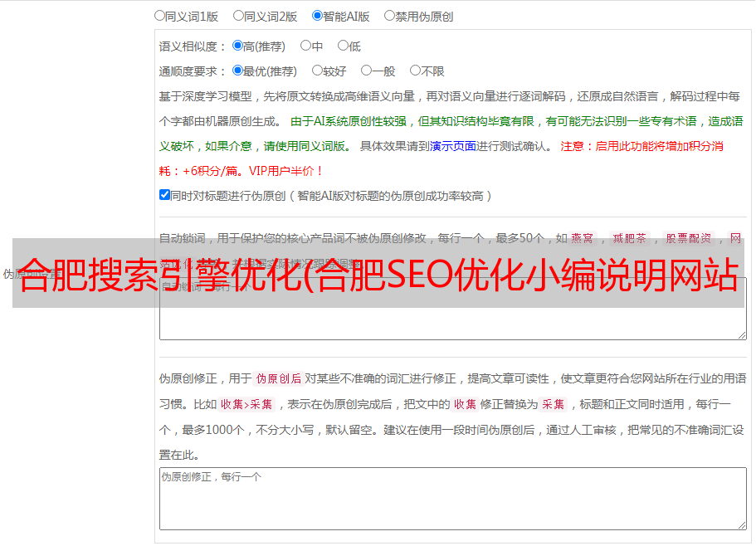Click the 股票配资 example tag
Viewport: 756px width, 546px height.
coord(689,238)
